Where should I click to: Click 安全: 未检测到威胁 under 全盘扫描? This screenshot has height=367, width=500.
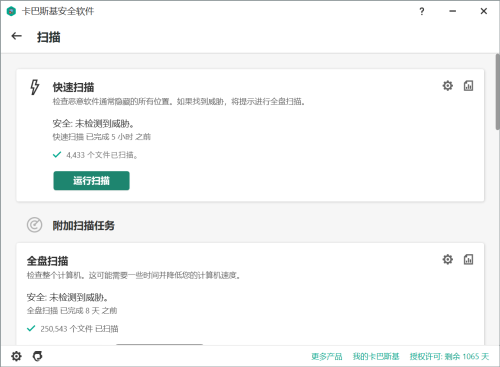click(x=68, y=297)
